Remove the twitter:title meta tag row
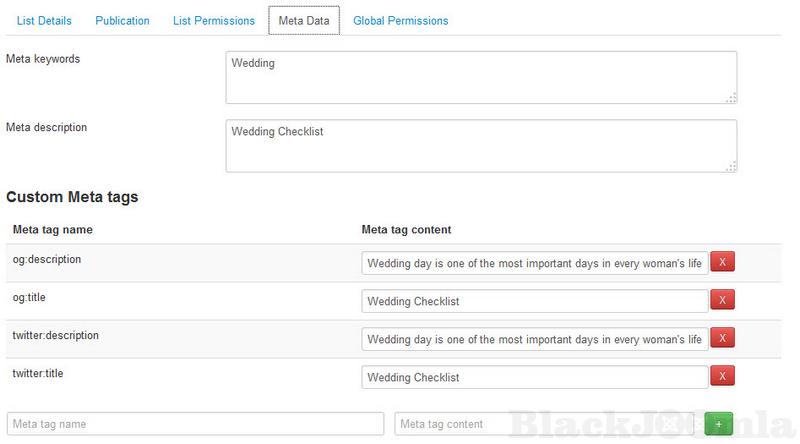Viewport: 800px width, 444px height. [722, 377]
